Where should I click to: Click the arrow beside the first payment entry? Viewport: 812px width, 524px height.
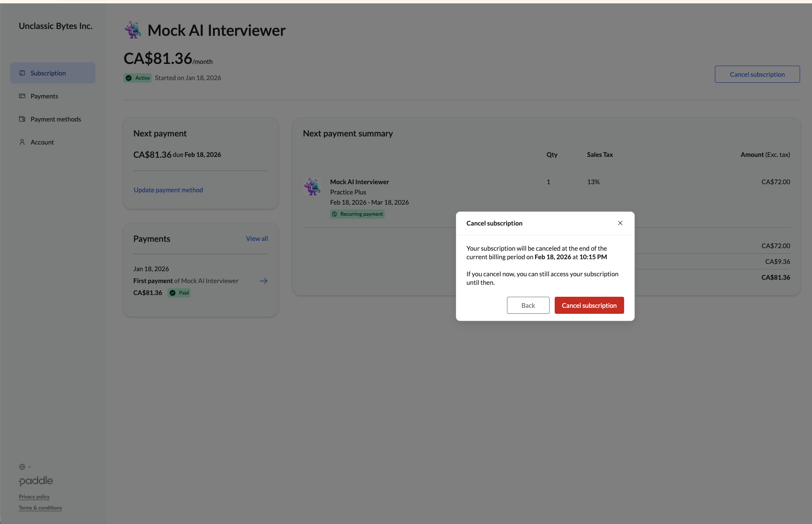tap(264, 281)
